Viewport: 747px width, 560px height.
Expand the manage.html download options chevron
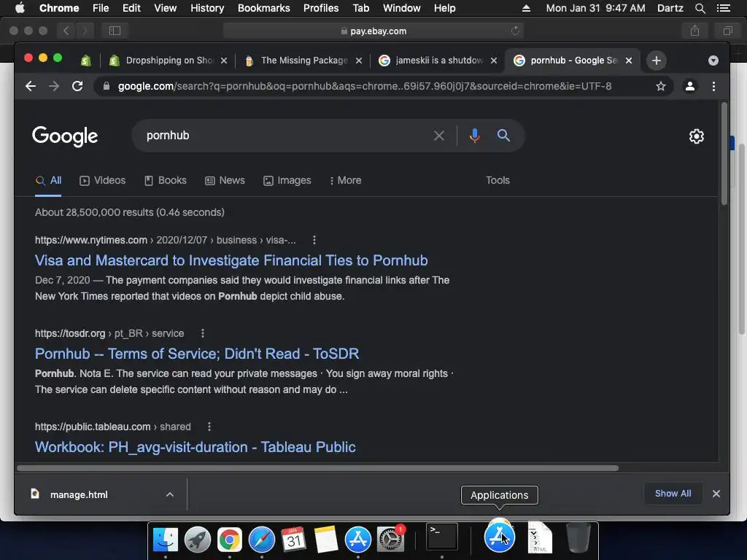click(169, 495)
